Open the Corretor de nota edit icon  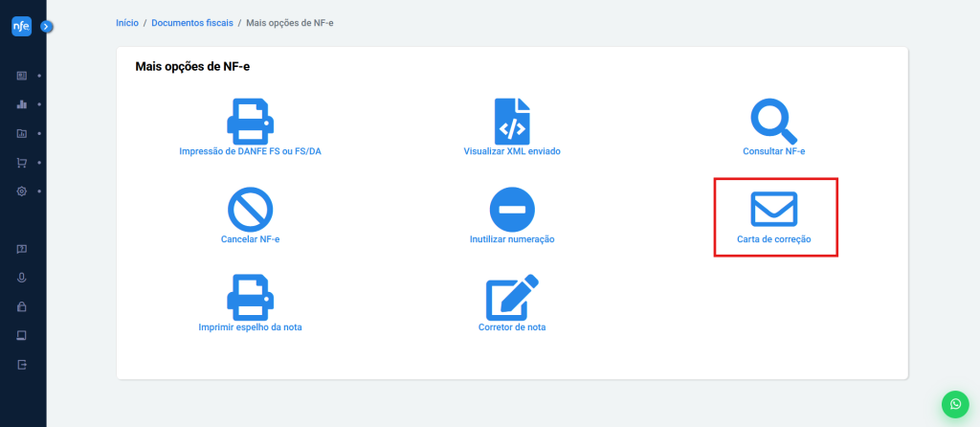coord(512,297)
